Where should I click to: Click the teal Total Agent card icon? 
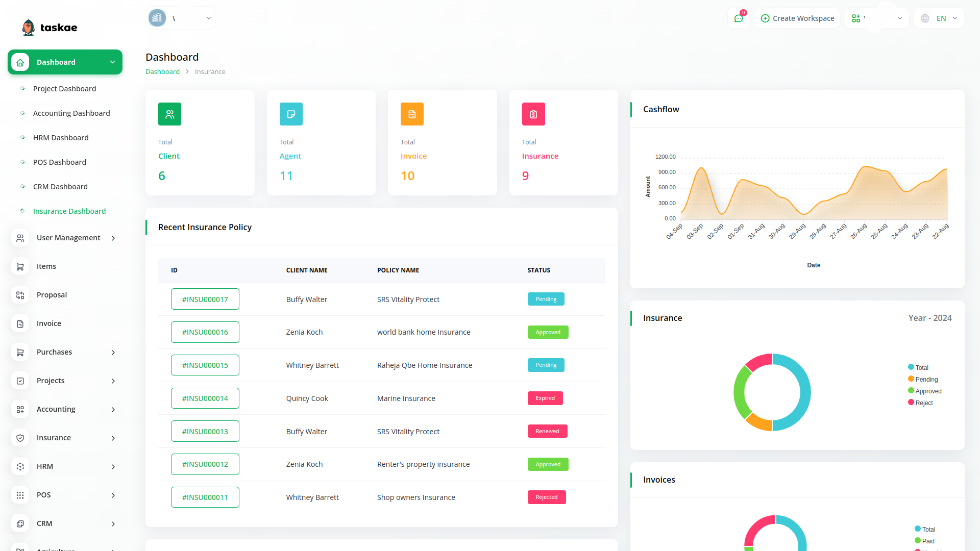pyautogui.click(x=291, y=114)
